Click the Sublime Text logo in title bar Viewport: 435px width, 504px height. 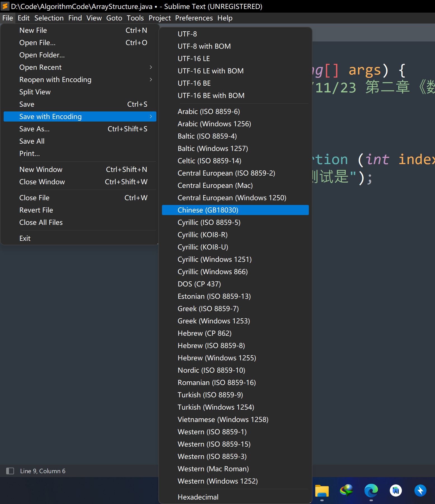coord(5,6)
